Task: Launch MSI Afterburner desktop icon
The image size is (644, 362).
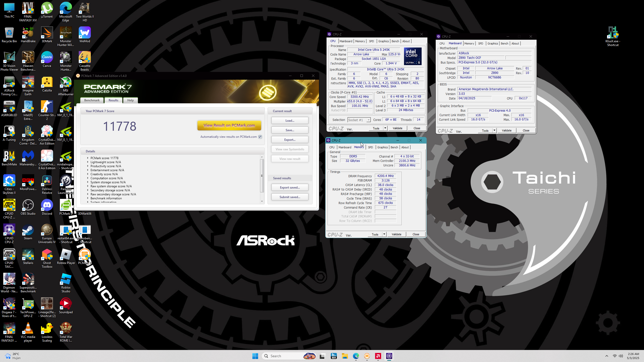Action: (x=66, y=86)
